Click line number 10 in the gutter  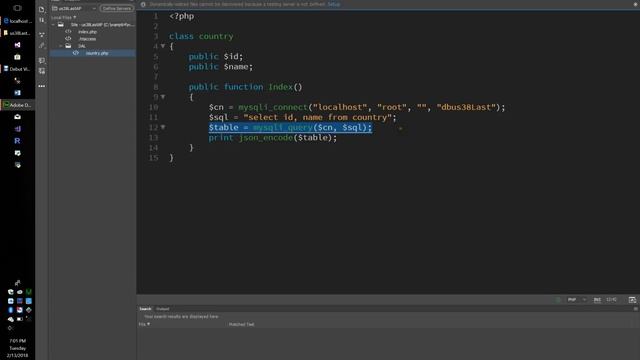pos(153,107)
